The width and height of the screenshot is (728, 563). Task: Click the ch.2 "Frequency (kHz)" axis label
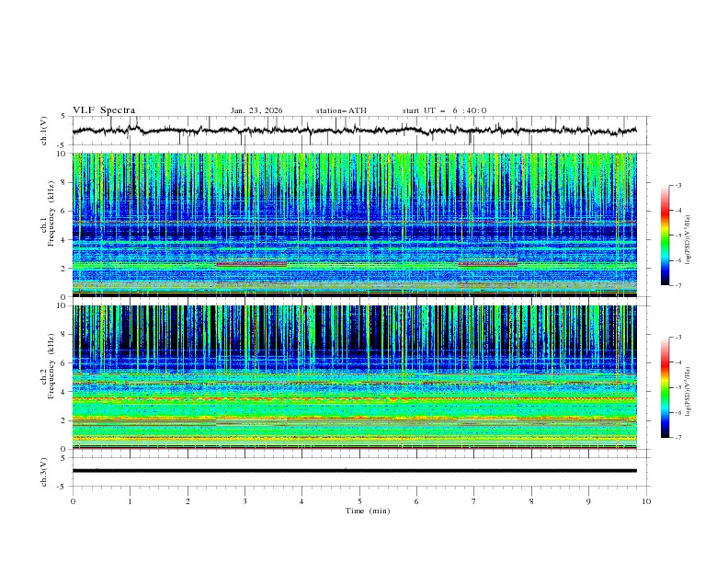click(51, 366)
